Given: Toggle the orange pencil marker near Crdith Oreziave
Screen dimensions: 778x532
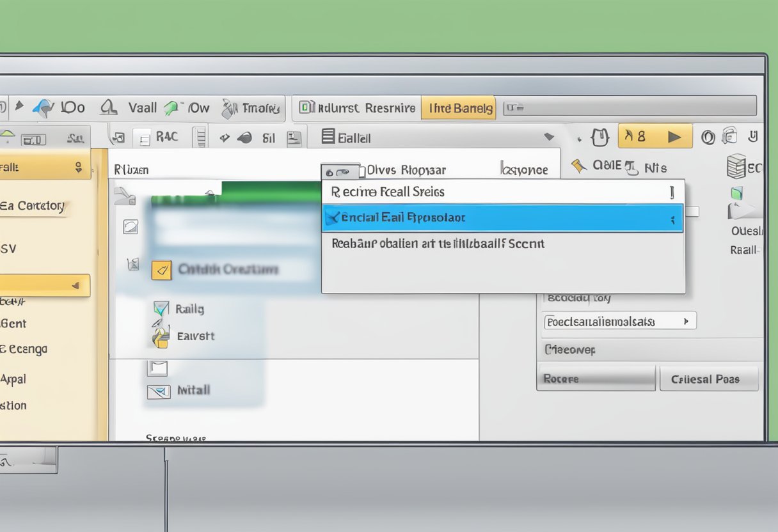Looking at the screenshot, I should click(x=162, y=270).
